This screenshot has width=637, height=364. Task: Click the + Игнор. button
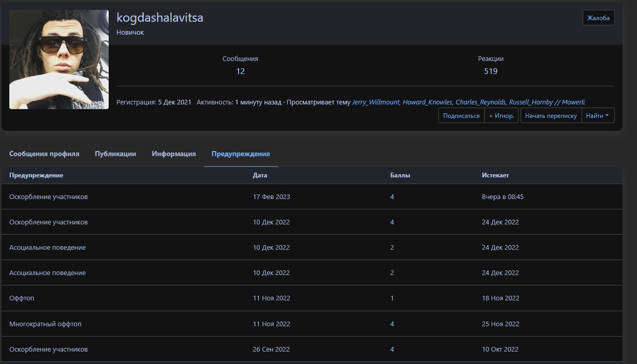coord(501,116)
